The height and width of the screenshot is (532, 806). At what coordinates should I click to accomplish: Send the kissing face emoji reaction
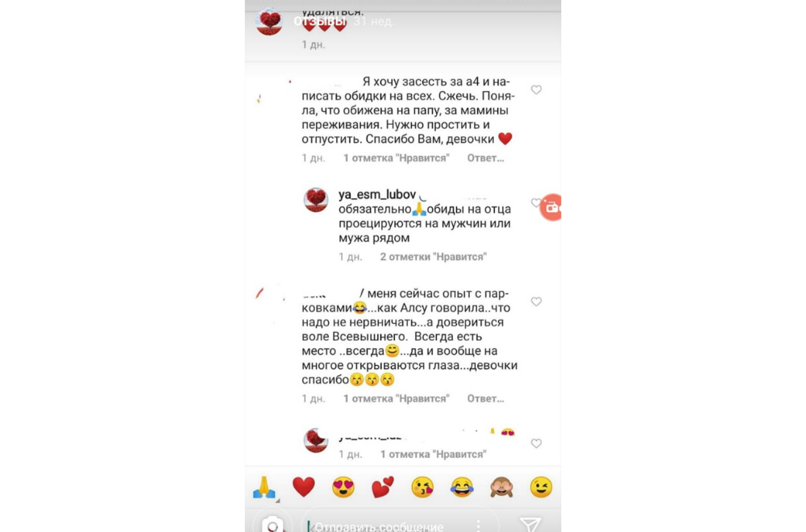click(422, 487)
